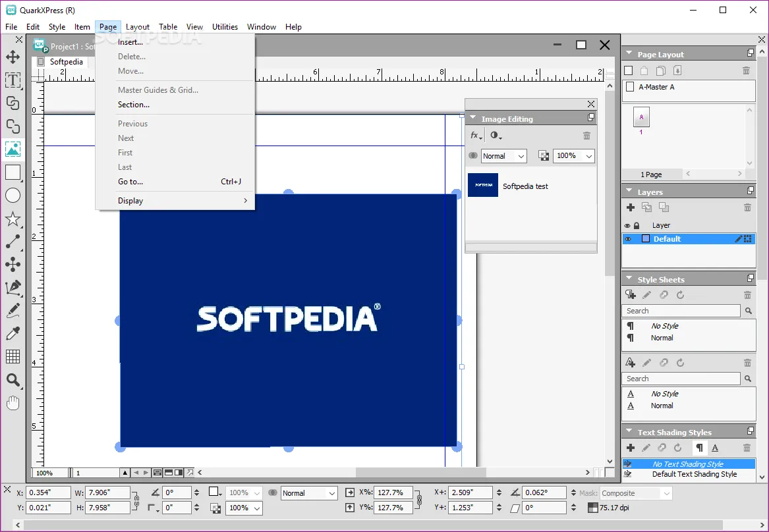Select Normal paragraph style sheet
This screenshot has width=769, height=532.
(662, 338)
